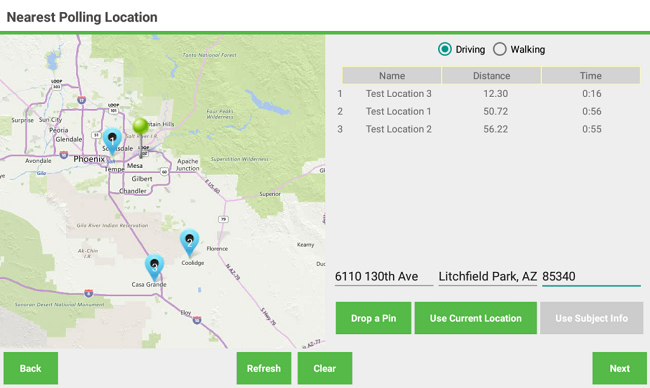650x388 pixels.
Task: Sort results by Distance column header
Action: coord(491,75)
